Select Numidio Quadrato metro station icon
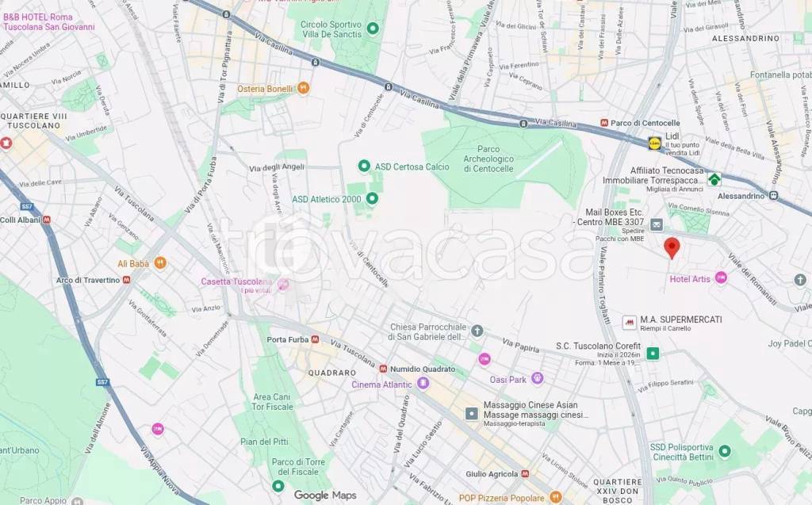 (x=383, y=369)
